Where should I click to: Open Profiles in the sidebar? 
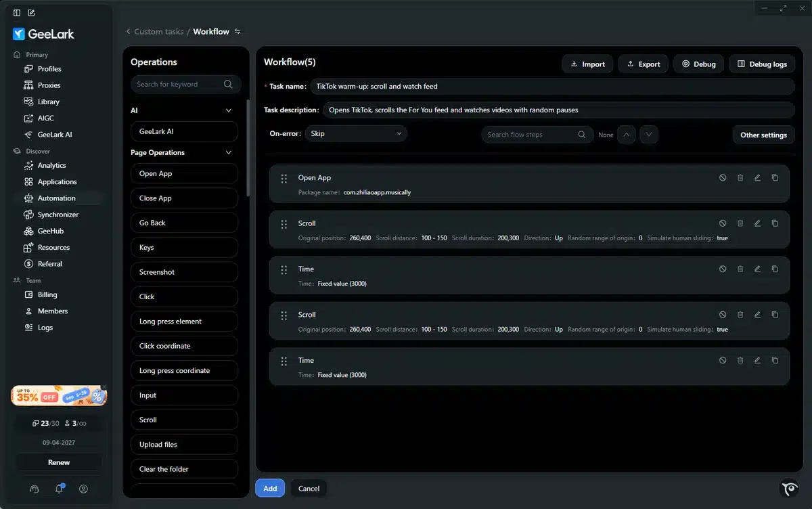pos(49,68)
